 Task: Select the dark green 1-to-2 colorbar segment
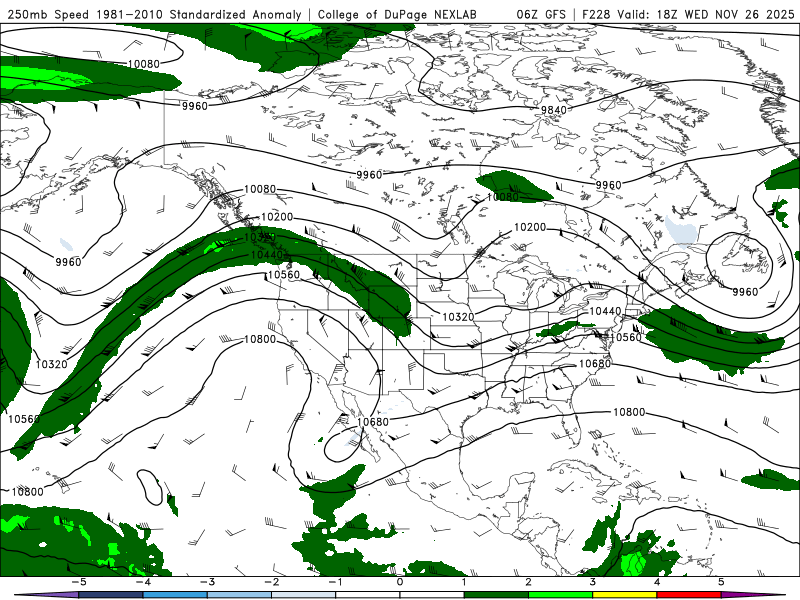496,595
